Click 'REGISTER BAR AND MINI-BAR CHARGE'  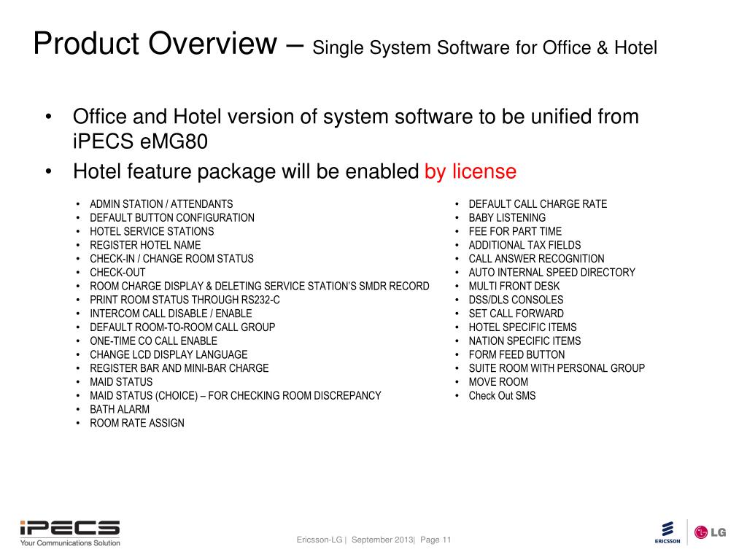[179, 368]
